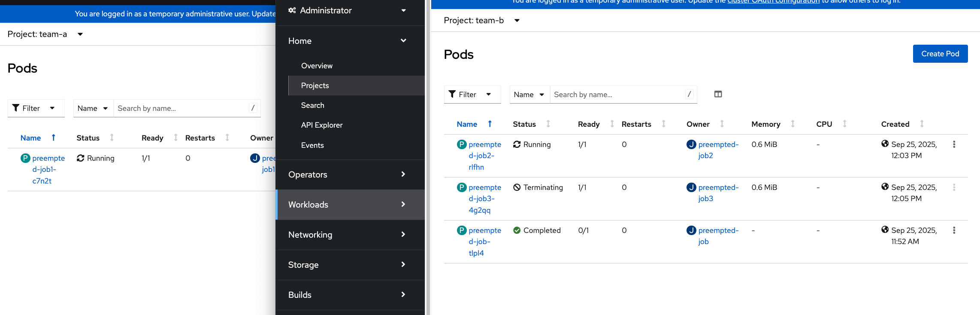The image size is (980, 315).
Task: Open the Project: team-b dropdown
Action: click(481, 20)
